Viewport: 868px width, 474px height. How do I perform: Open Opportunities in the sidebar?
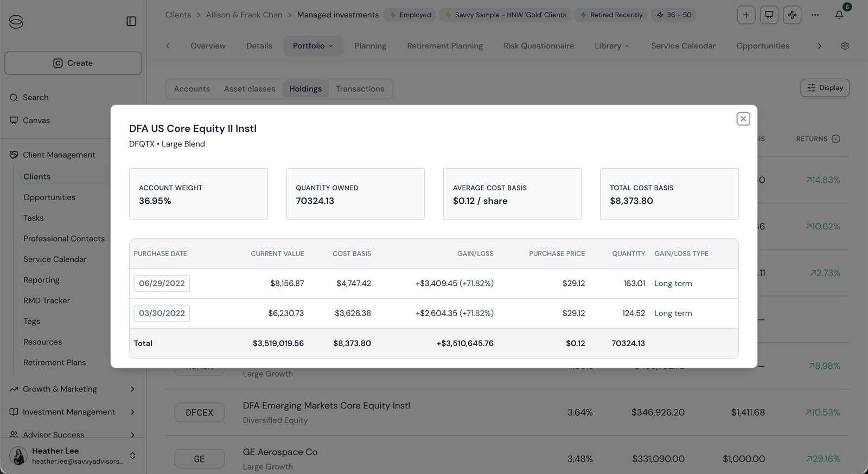click(49, 197)
